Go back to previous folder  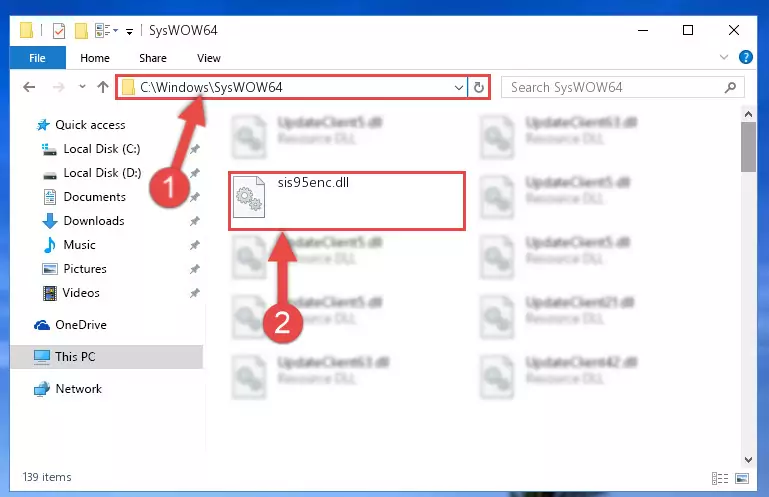[x=29, y=87]
